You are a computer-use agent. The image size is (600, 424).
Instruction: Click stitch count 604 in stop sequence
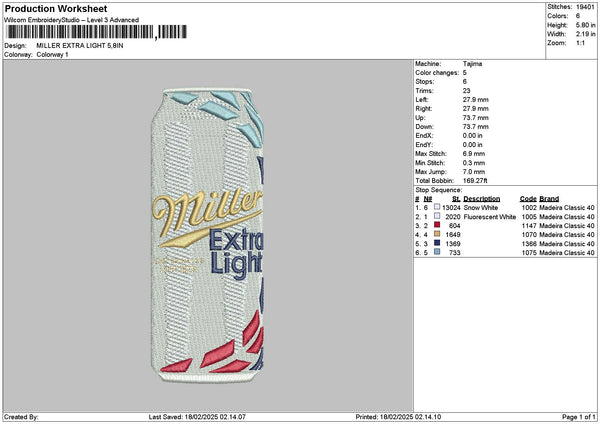(x=455, y=226)
